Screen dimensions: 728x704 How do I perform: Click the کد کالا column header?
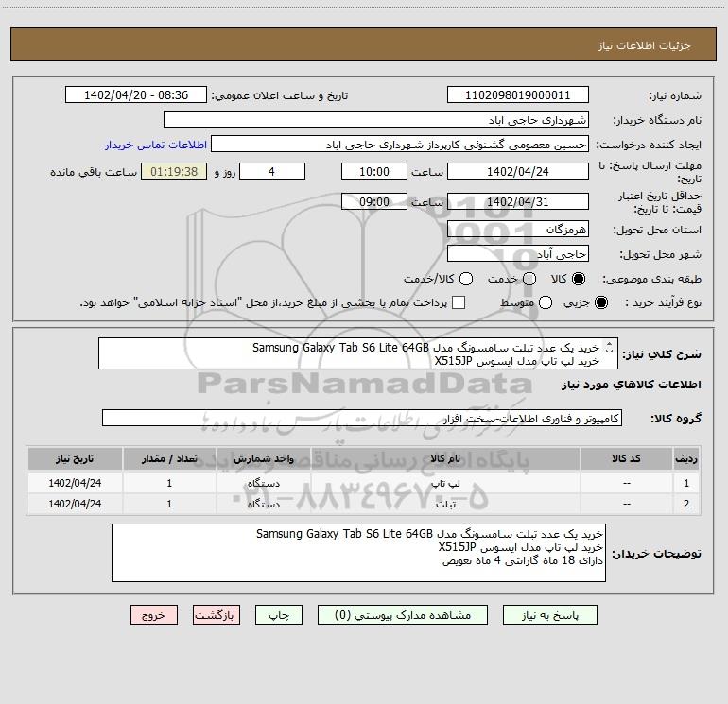[626, 458]
